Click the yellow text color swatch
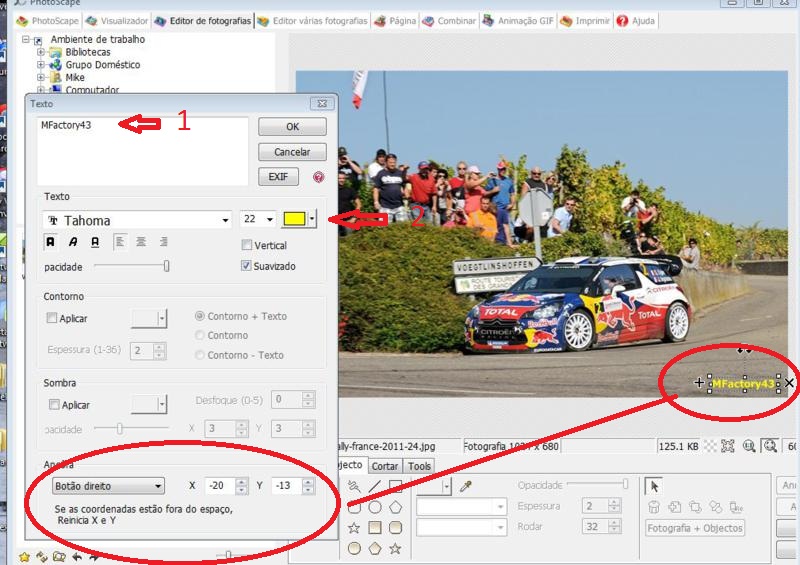Viewport: 800px width, 565px height. [x=294, y=219]
